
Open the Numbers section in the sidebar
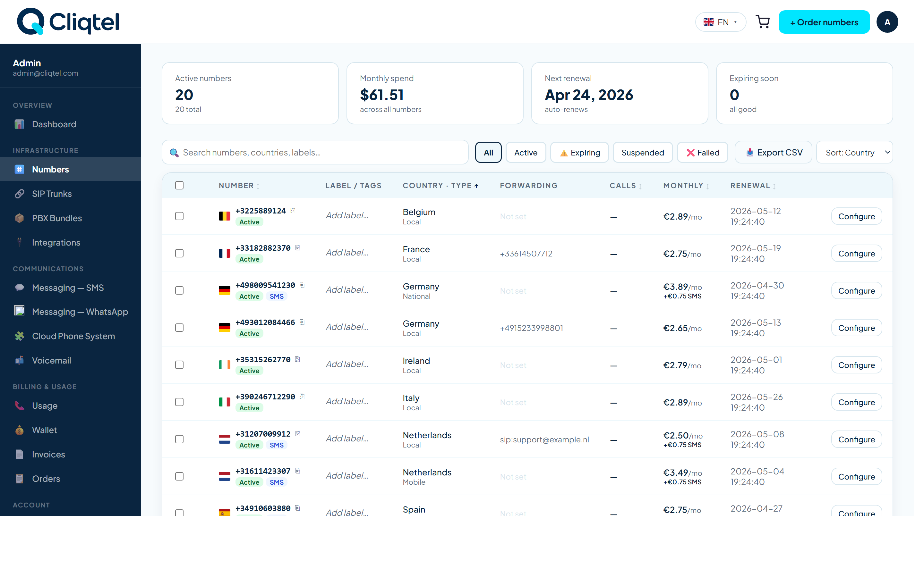pos(50,169)
